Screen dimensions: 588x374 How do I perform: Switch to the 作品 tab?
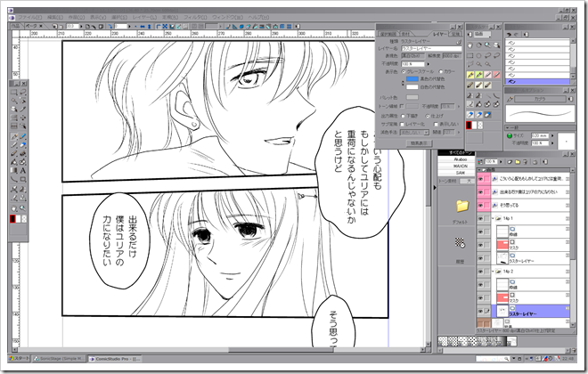15,26
